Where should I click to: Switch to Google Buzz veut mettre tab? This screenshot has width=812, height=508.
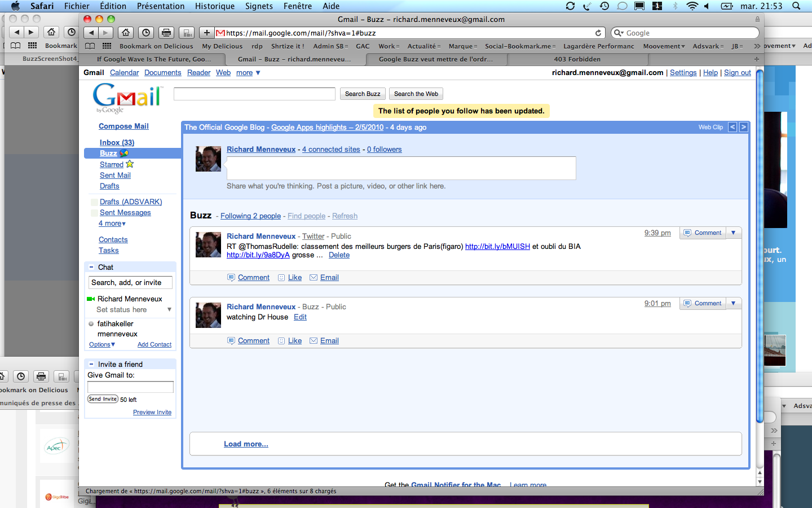click(x=436, y=59)
